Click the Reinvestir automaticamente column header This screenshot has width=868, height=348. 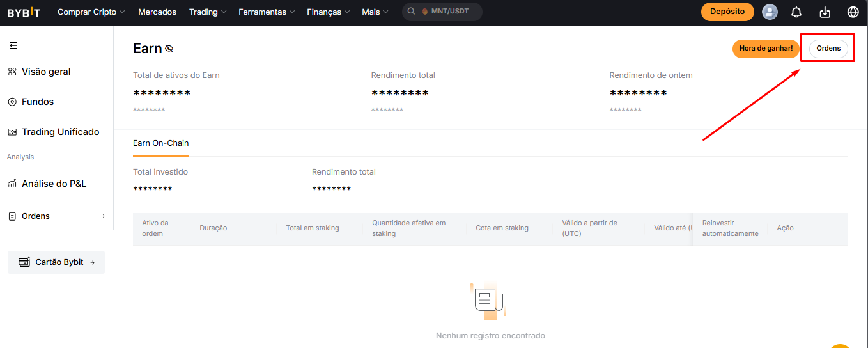[731, 228]
